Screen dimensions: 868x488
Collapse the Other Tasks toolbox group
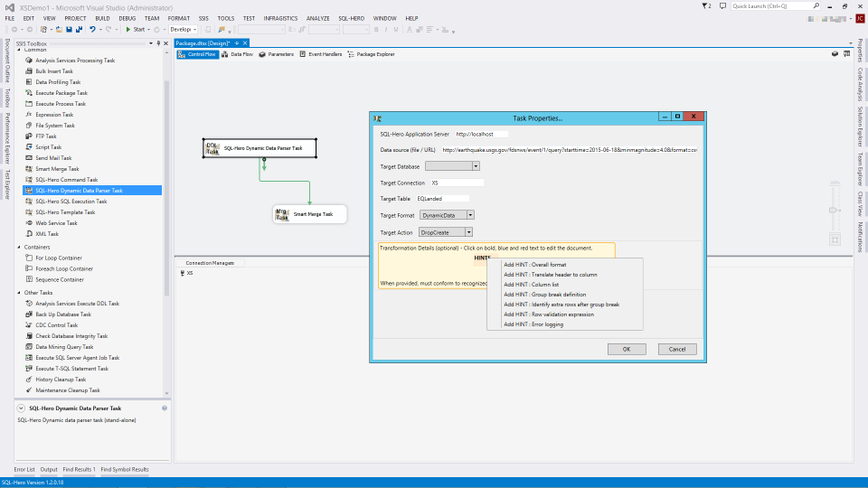tap(19, 293)
